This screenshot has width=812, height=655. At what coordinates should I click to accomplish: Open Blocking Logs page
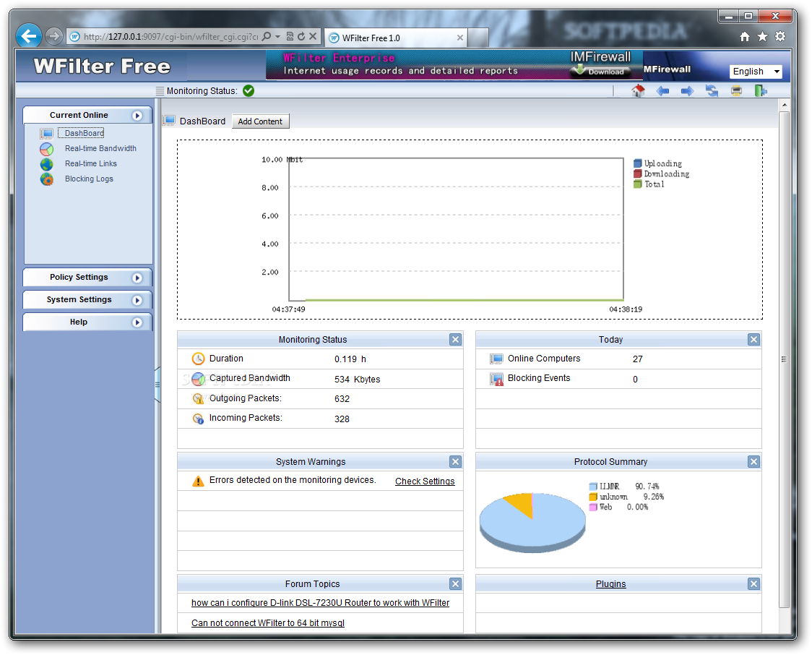click(89, 179)
